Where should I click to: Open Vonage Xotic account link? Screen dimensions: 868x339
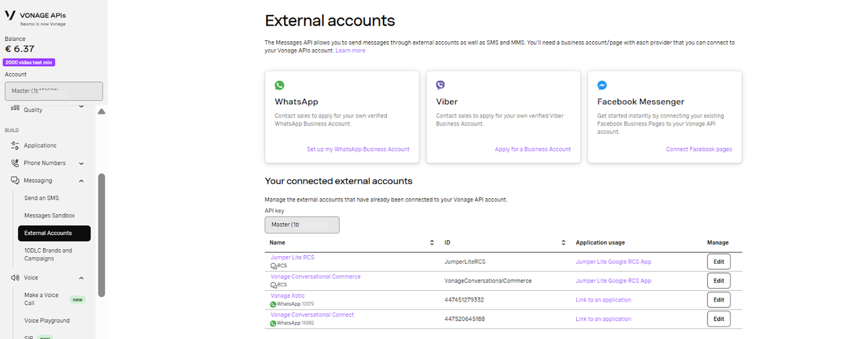click(288, 296)
